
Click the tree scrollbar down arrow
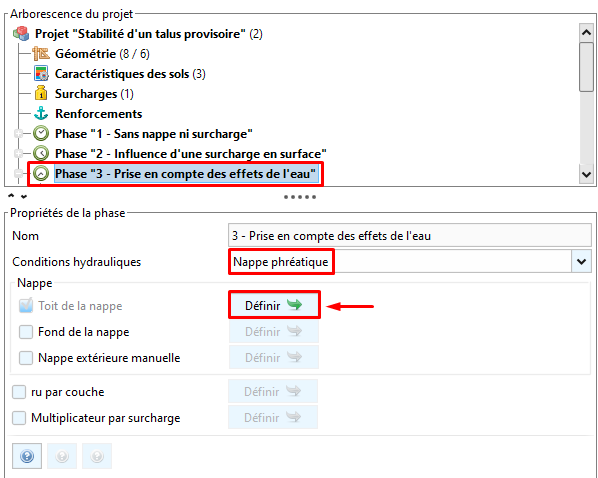[586, 174]
